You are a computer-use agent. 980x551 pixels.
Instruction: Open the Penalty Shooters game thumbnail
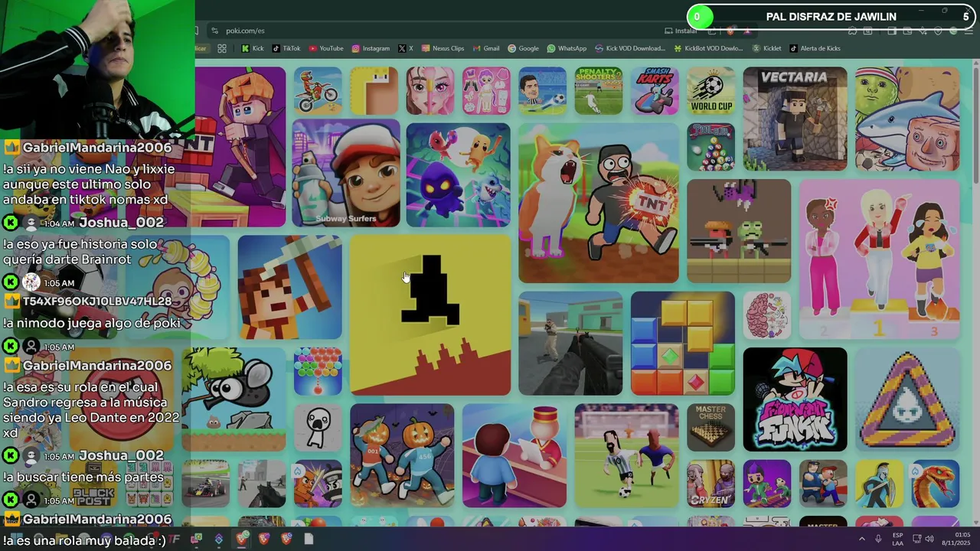[x=599, y=91]
